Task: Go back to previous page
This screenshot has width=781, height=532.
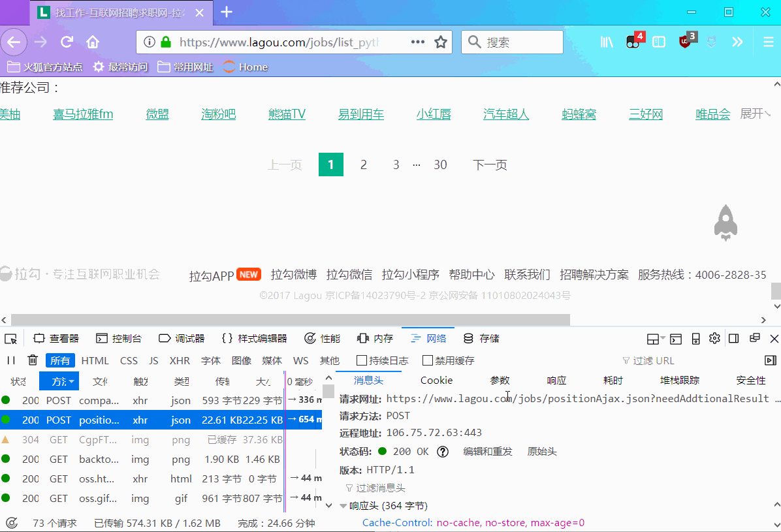Action: (14, 42)
